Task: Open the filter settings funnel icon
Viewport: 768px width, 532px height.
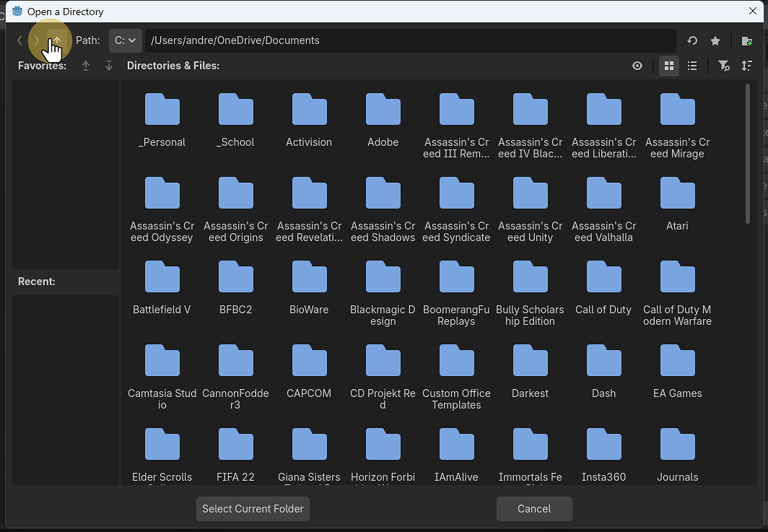Action: (724, 66)
